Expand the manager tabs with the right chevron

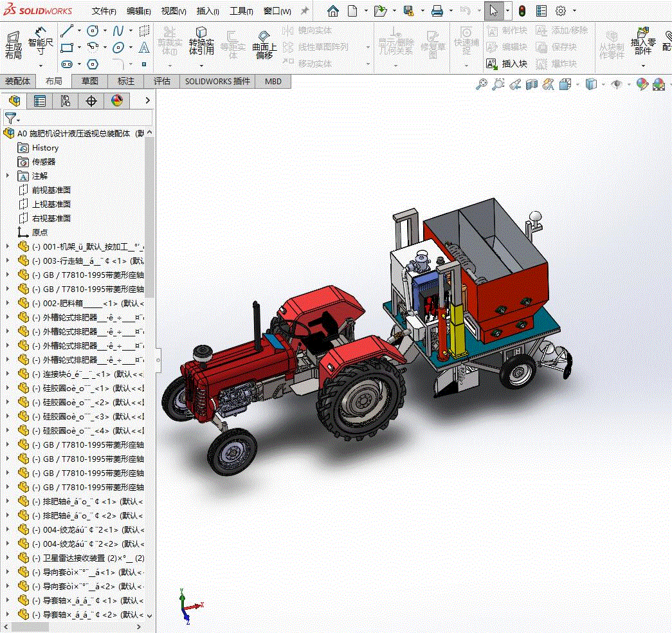pyautogui.click(x=147, y=100)
